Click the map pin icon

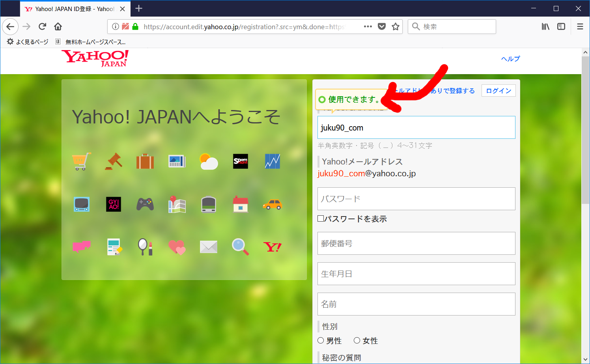[177, 204]
